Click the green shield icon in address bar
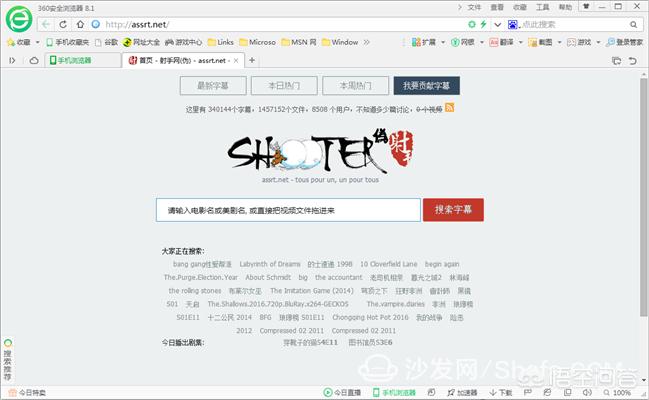649x400 pixels. click(x=471, y=24)
